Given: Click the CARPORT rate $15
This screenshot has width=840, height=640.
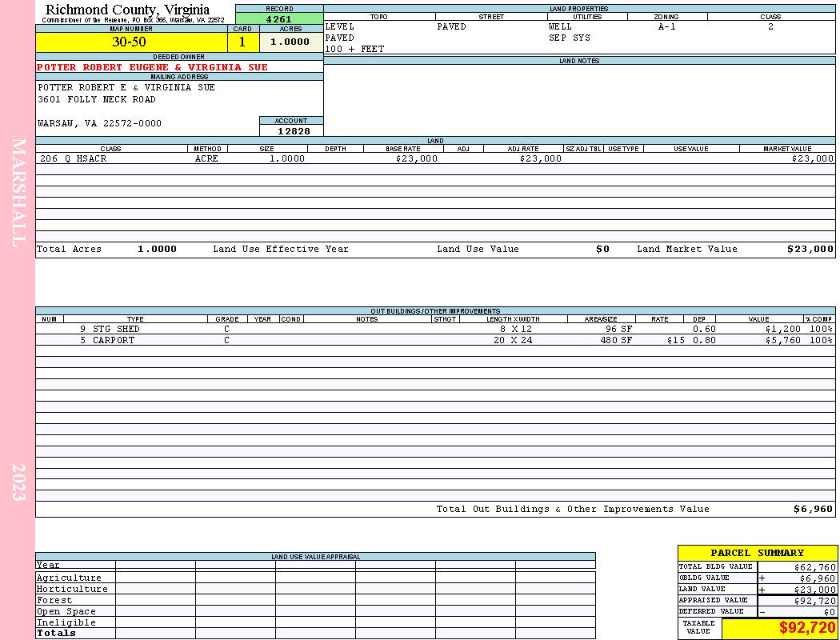Looking at the screenshot, I should [x=675, y=340].
